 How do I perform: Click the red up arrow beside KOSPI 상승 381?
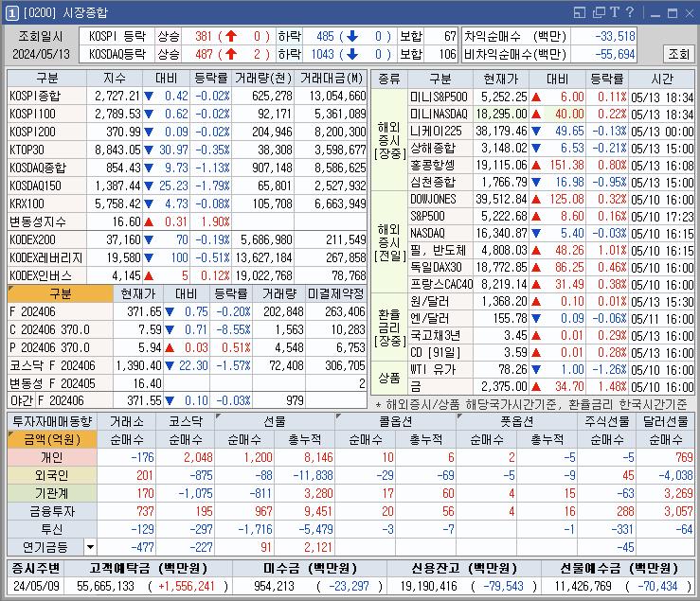[x=231, y=36]
